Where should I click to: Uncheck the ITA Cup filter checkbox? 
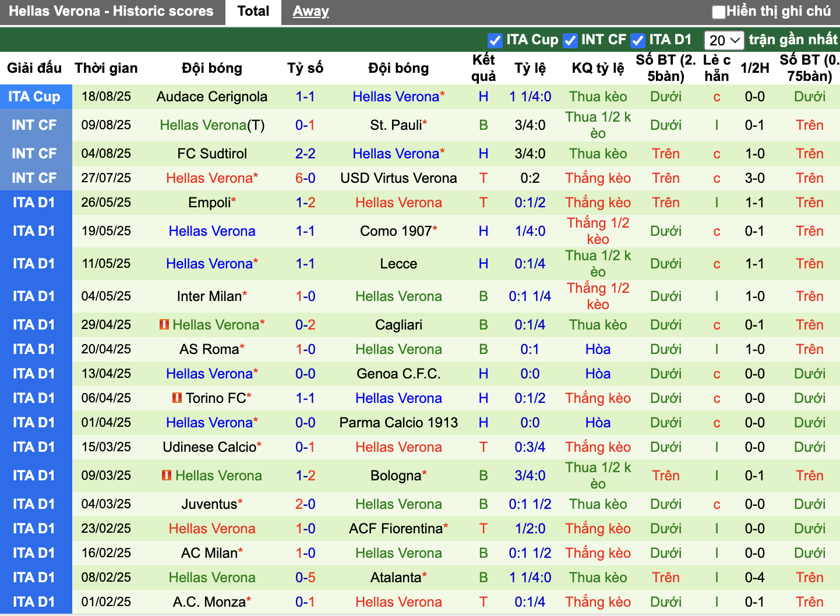point(495,40)
